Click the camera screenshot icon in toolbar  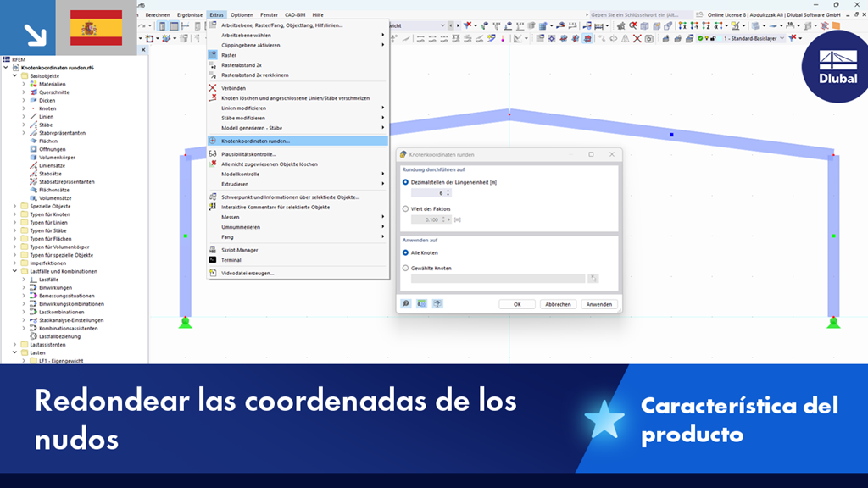click(x=648, y=39)
